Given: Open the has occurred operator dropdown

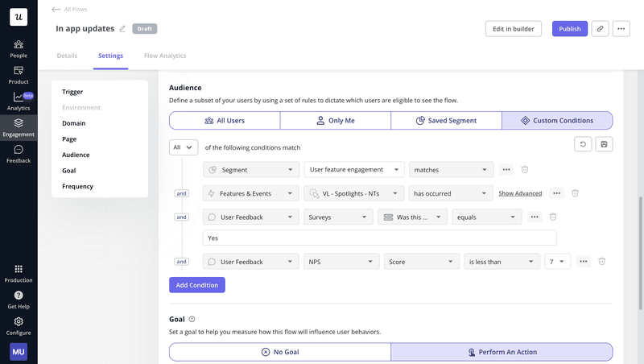Looking at the screenshot, I should [451, 193].
